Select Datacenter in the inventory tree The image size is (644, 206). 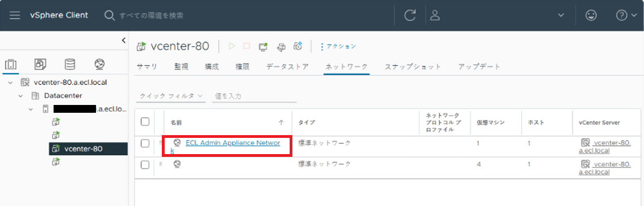pyautogui.click(x=63, y=96)
